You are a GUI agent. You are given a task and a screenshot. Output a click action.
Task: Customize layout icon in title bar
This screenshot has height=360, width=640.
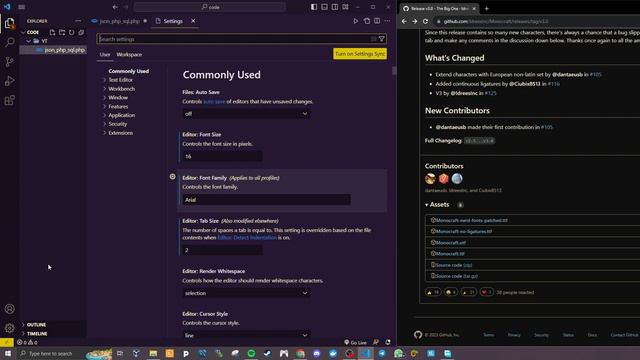tap(345, 7)
